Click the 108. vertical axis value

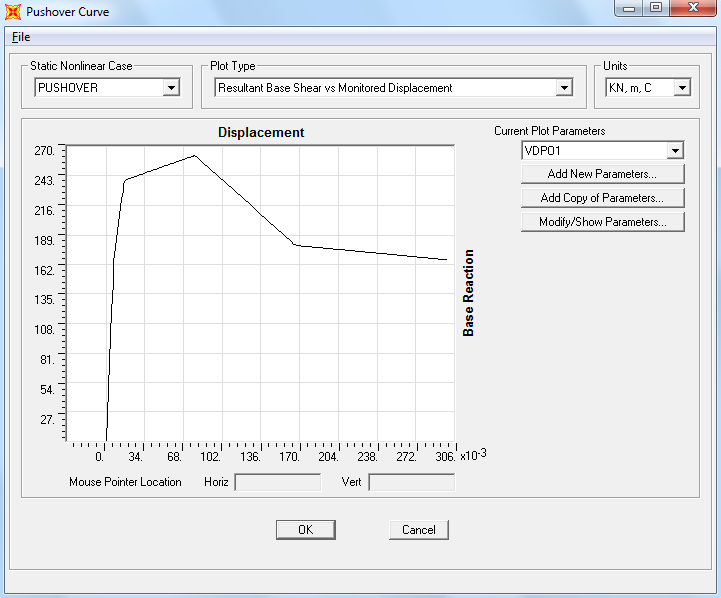pos(45,330)
